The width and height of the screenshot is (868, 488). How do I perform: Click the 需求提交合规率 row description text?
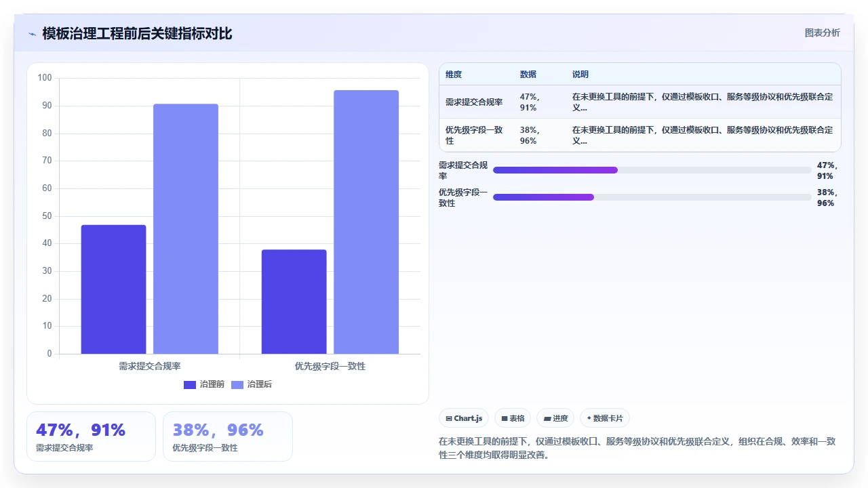pos(703,102)
